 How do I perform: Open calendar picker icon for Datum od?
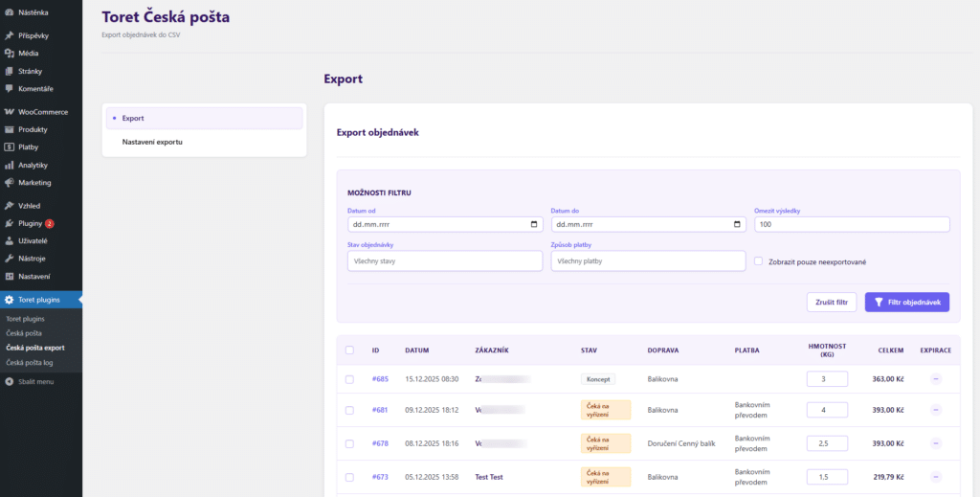click(533, 224)
